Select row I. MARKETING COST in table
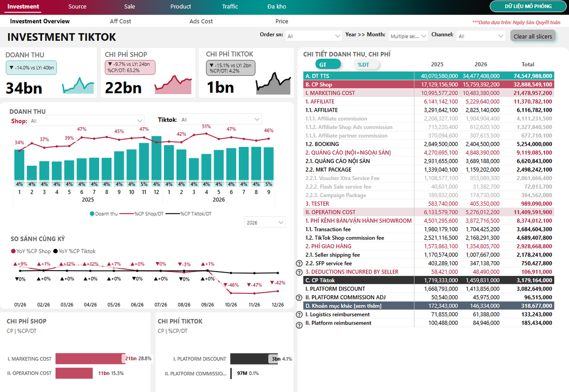The height and width of the screenshot is (392, 569). click(x=428, y=93)
